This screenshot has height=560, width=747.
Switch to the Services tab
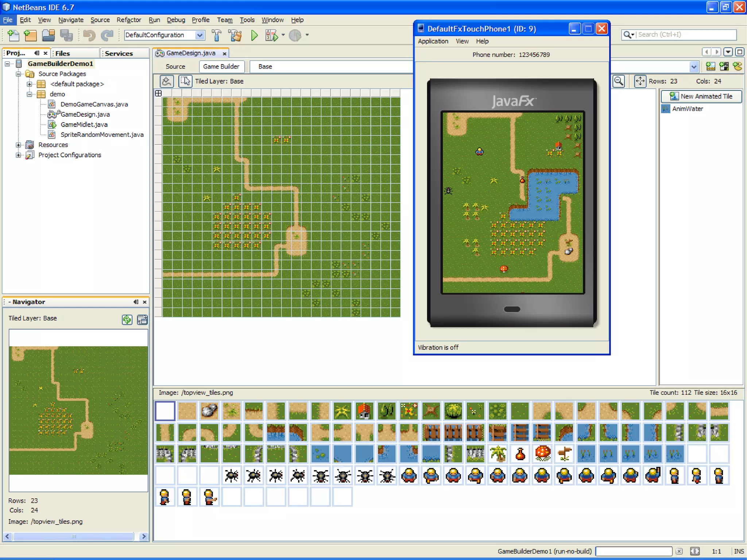click(119, 53)
